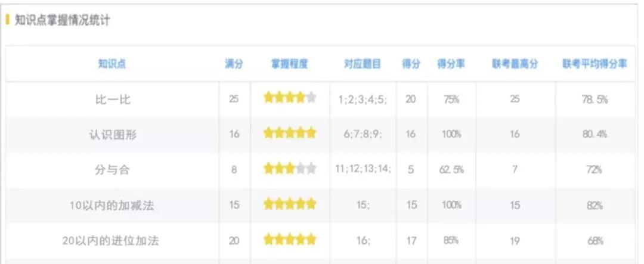
Task: Click the 联考平均得分率 column header
Action: [x=595, y=64]
